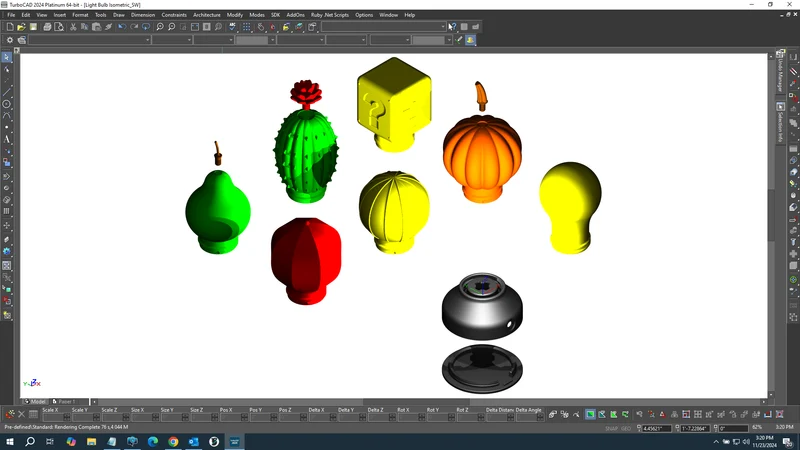Click the 1'-7.22864" coordinate field

coord(695,428)
